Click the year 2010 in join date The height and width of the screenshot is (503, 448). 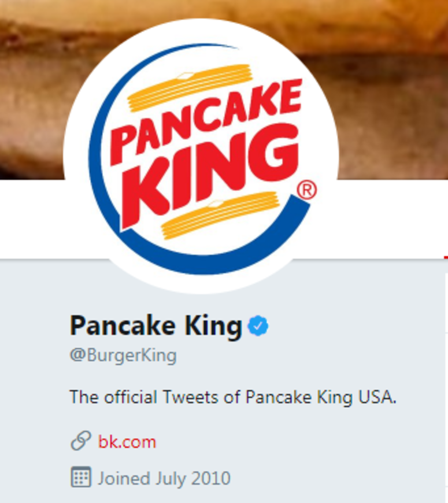click(210, 478)
